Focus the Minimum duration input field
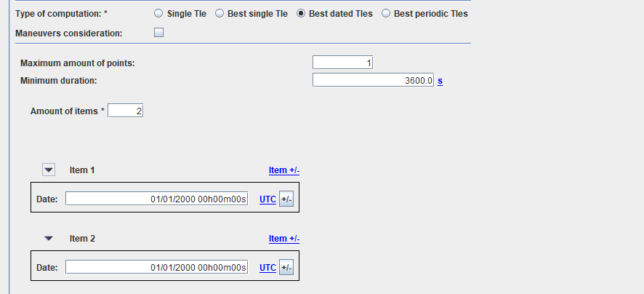Screen dimensions: 644x294 click(x=373, y=81)
